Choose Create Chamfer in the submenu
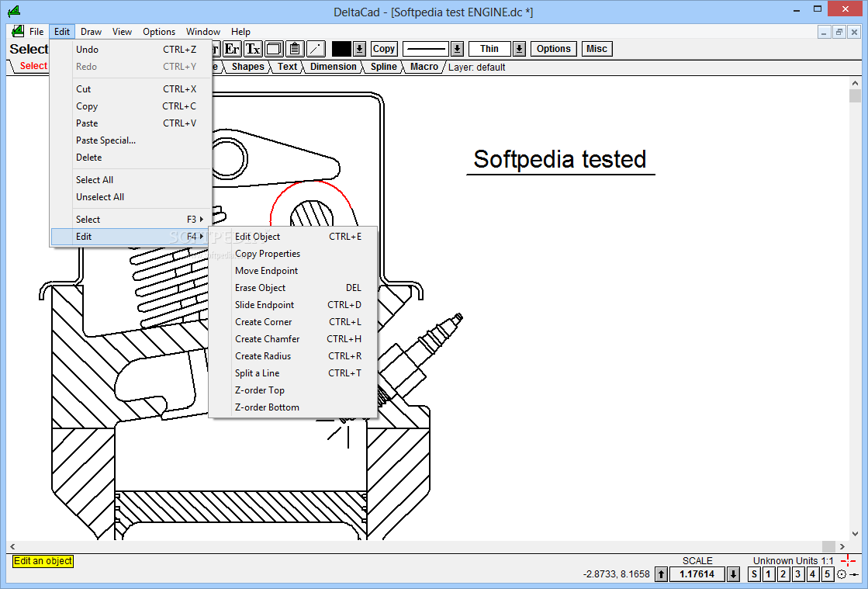The image size is (868, 589). (x=293, y=339)
